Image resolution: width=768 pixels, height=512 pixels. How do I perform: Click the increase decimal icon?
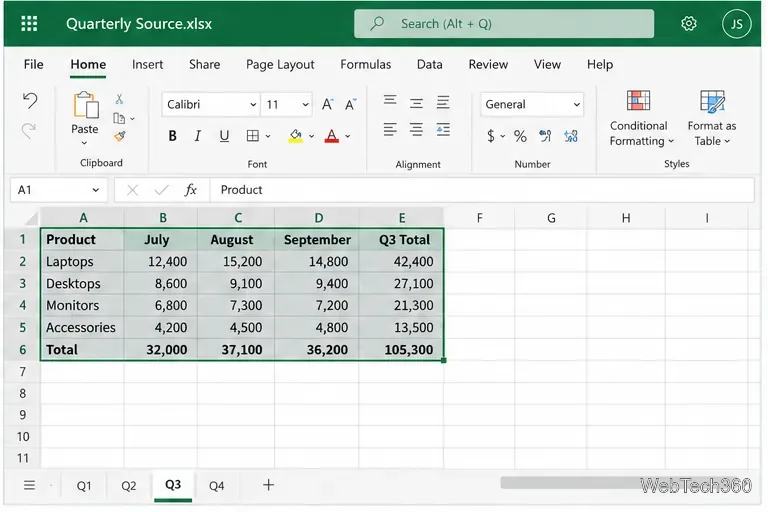(x=545, y=136)
